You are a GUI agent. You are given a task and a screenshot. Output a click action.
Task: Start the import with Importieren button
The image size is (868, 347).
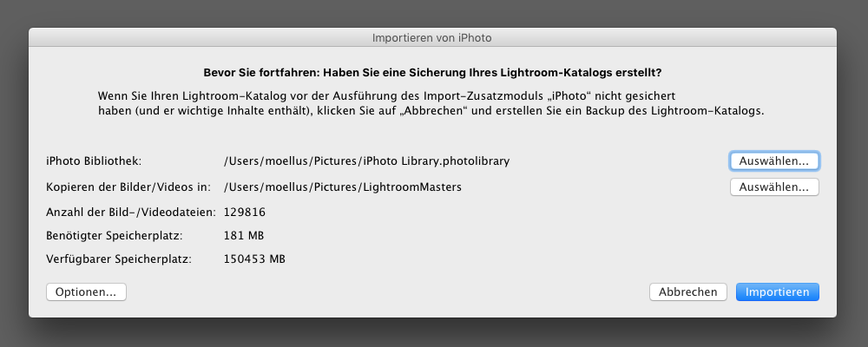tap(777, 292)
